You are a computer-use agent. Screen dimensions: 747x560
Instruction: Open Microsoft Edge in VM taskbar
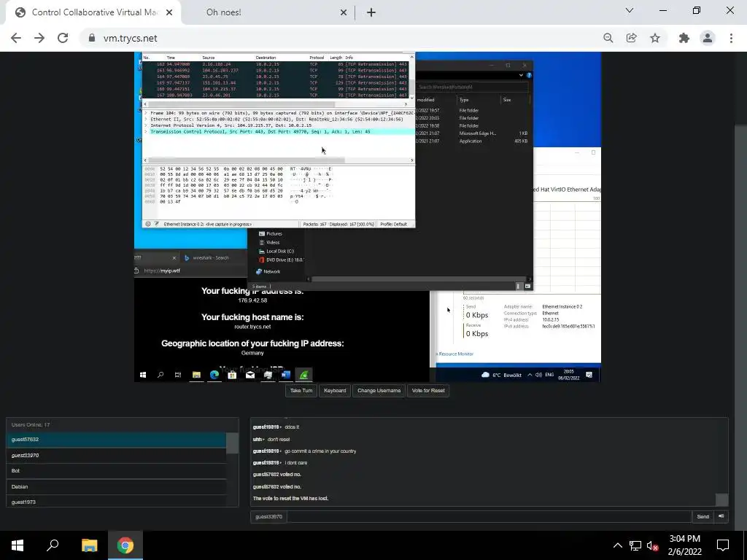[214, 375]
